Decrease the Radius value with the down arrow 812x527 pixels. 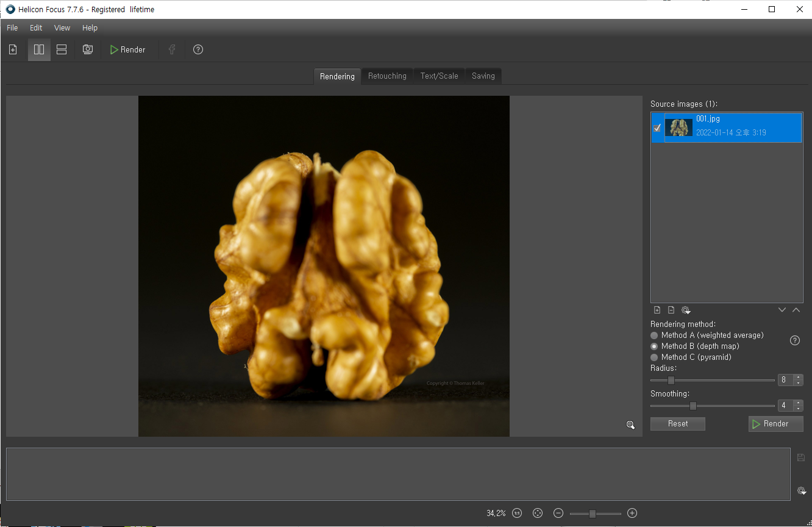point(798,383)
